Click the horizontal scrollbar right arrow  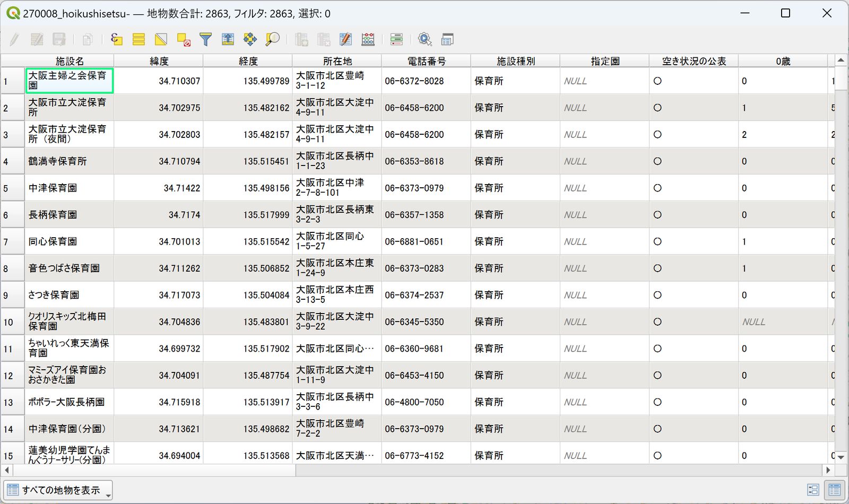(x=828, y=470)
